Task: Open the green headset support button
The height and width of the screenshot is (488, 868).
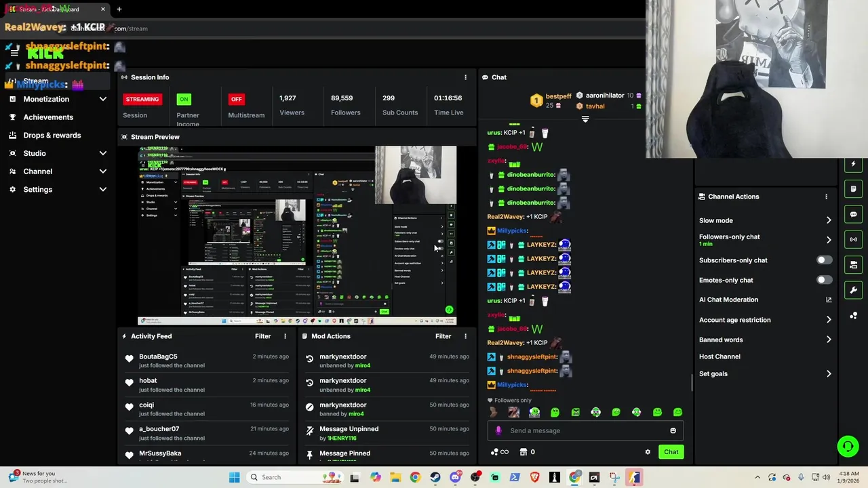Action: click(x=848, y=446)
